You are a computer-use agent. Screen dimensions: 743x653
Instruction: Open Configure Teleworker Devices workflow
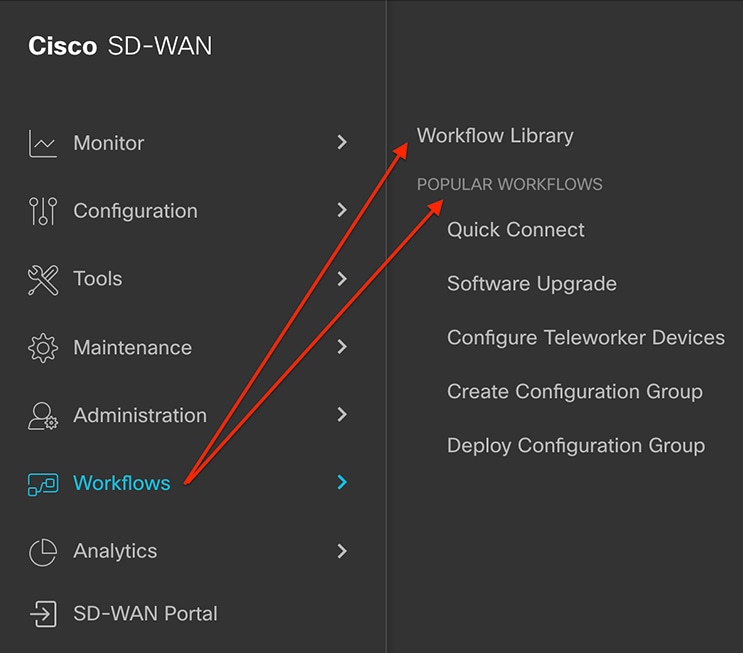tap(586, 338)
